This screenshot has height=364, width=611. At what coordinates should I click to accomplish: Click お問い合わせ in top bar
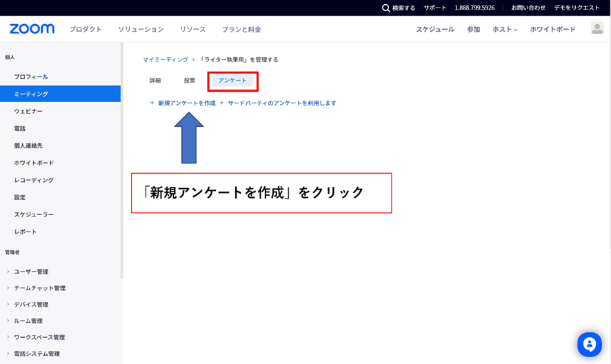[528, 8]
